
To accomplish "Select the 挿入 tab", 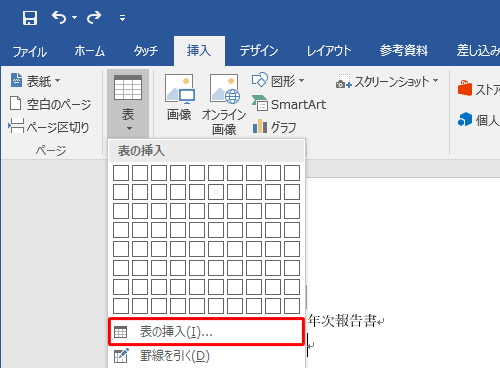I will [199, 51].
